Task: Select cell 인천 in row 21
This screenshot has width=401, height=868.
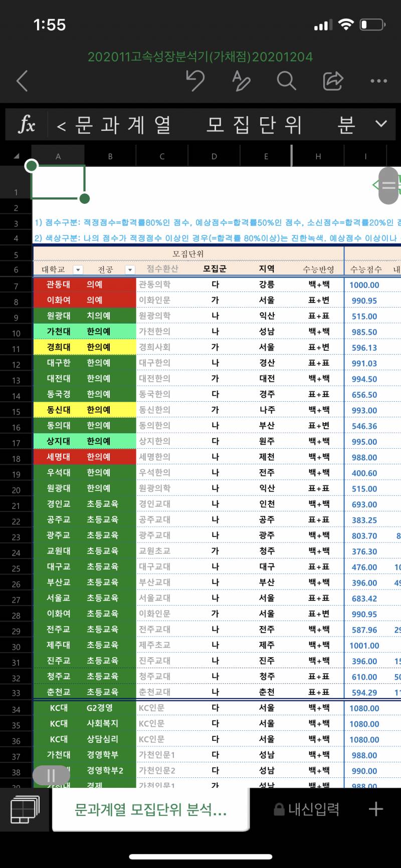Action: [267, 504]
